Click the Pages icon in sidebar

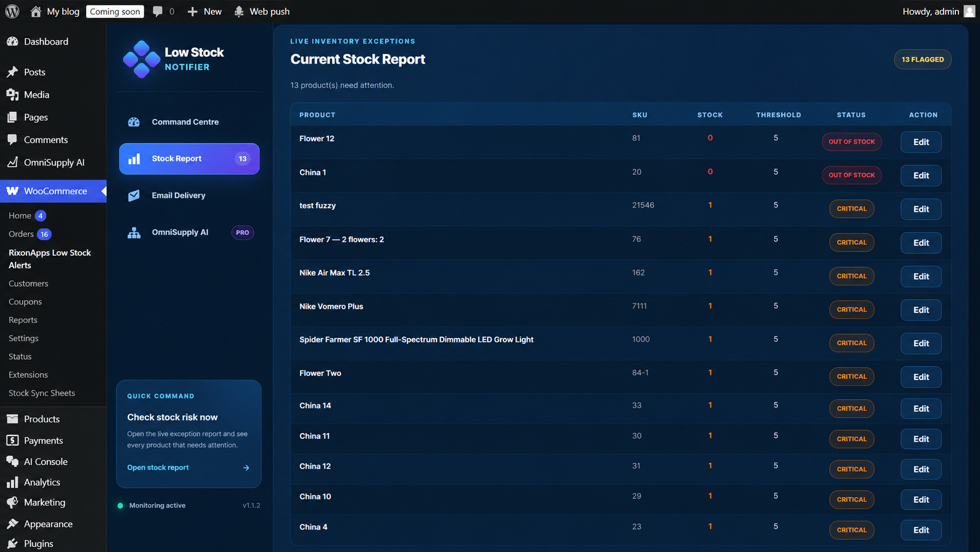(x=12, y=117)
